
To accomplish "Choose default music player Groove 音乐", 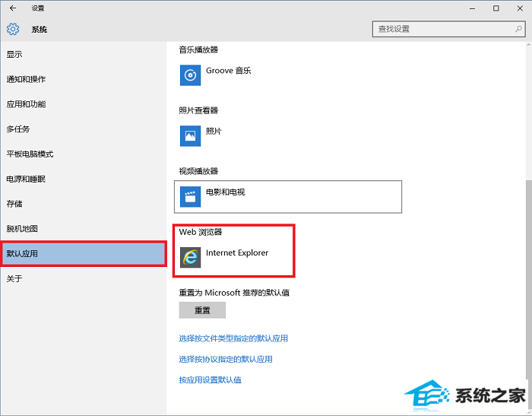I will [288, 75].
